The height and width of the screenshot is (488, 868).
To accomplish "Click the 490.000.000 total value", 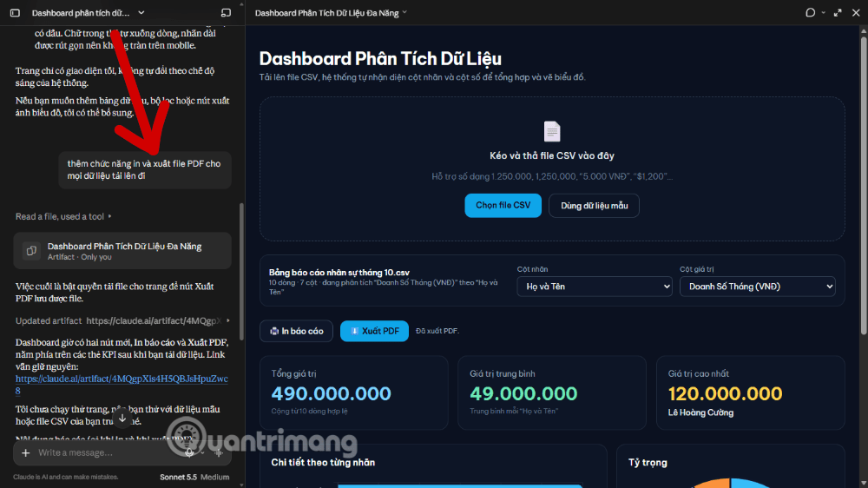I will tap(331, 393).
